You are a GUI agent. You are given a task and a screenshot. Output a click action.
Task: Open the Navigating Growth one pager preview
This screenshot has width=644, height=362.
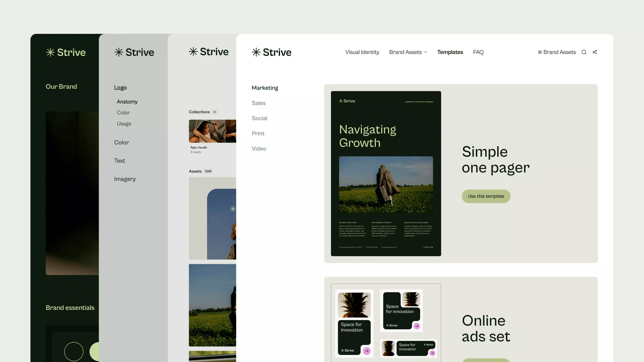pos(386,173)
